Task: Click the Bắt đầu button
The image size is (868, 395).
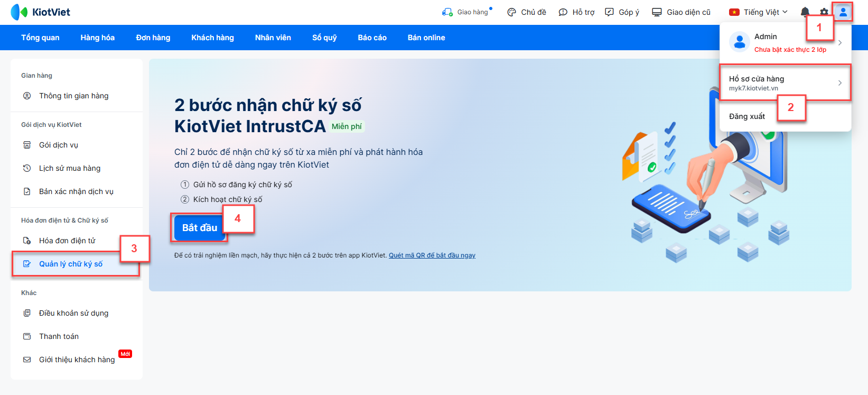Action: [200, 228]
